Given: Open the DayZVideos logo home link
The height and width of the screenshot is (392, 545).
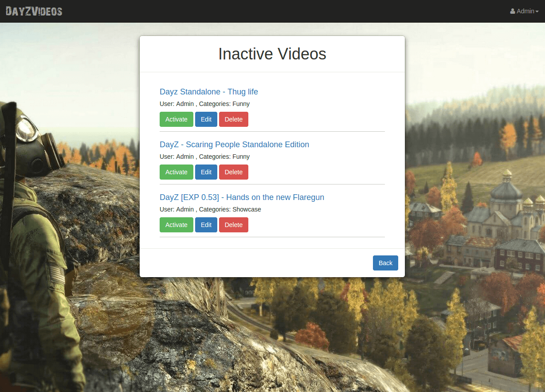Looking at the screenshot, I should [34, 11].
